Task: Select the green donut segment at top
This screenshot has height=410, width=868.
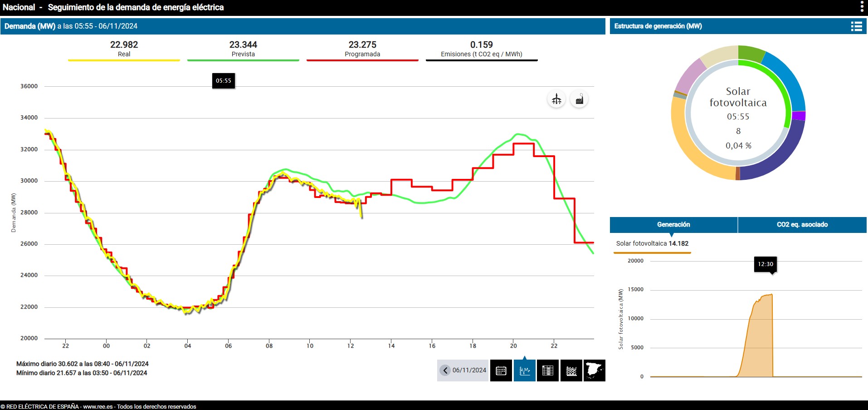Action: pos(751,54)
